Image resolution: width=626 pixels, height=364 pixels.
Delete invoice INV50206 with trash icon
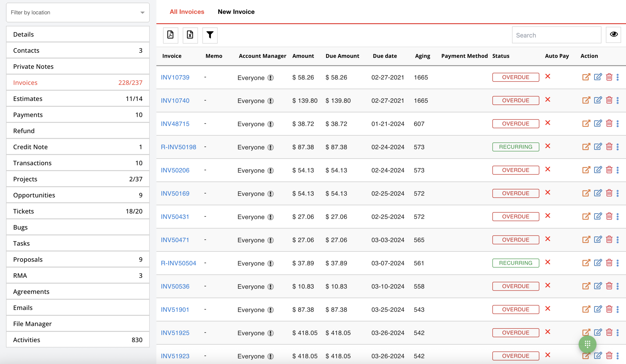click(x=609, y=170)
